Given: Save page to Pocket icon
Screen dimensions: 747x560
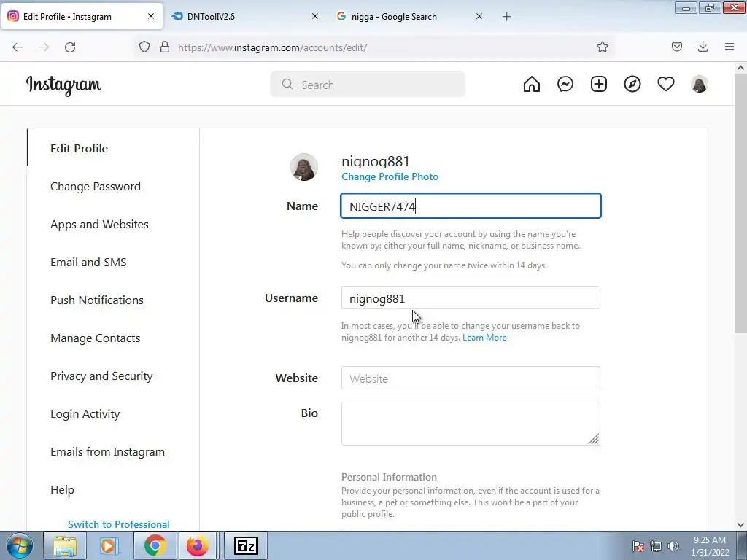Looking at the screenshot, I should pyautogui.click(x=677, y=47).
